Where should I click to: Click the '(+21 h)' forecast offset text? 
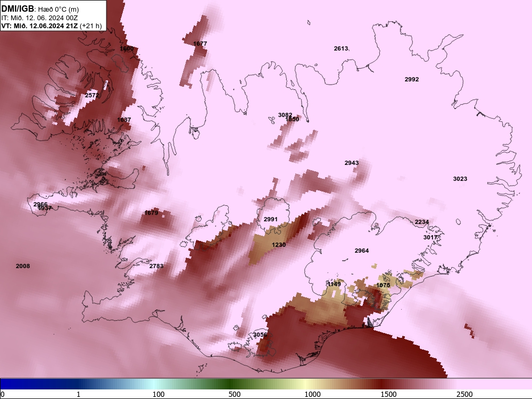pos(90,26)
